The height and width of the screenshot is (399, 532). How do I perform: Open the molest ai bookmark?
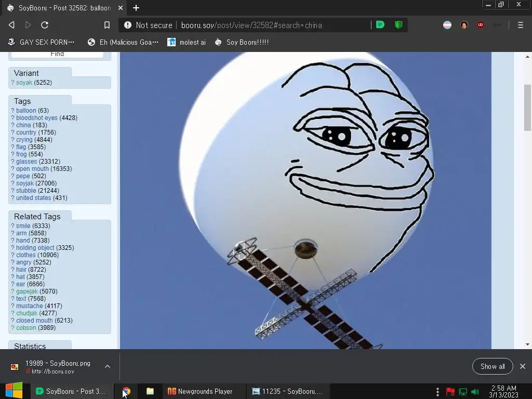[187, 42]
